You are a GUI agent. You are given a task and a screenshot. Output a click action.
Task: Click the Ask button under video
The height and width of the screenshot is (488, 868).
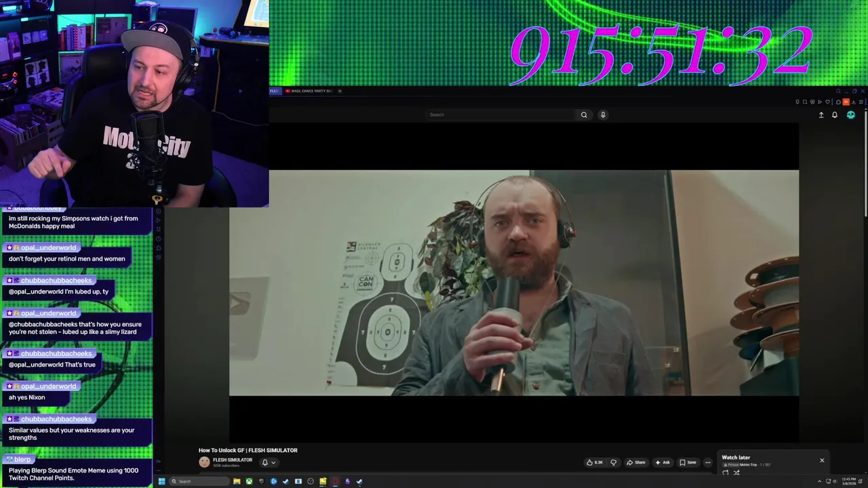(663, 462)
